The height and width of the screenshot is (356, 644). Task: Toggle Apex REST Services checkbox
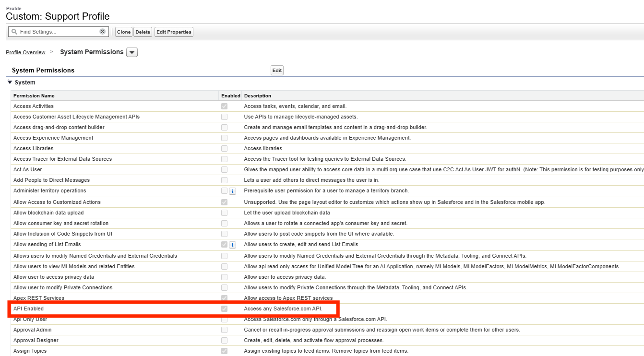point(224,298)
